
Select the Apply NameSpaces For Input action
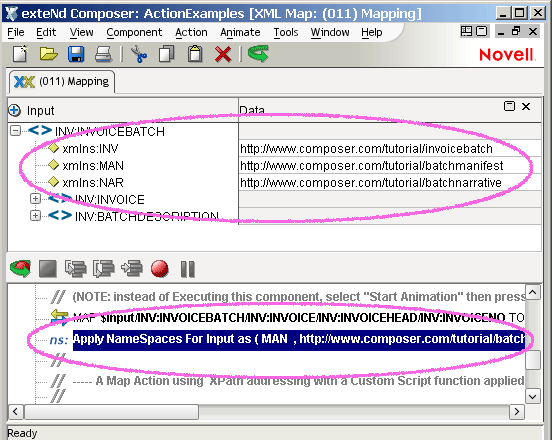tap(299, 340)
